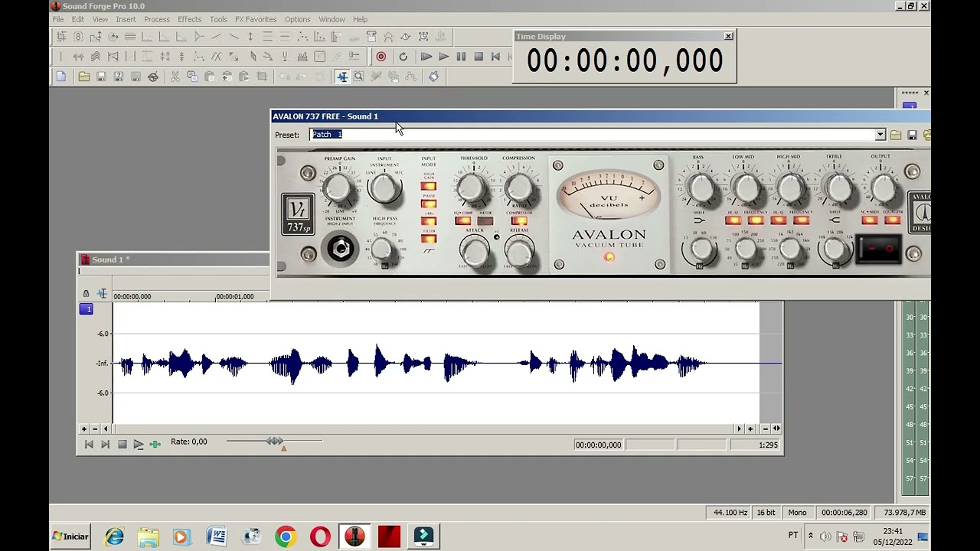The height and width of the screenshot is (551, 980).
Task: Click Go to Start in Sound 1 window
Action: (x=89, y=445)
